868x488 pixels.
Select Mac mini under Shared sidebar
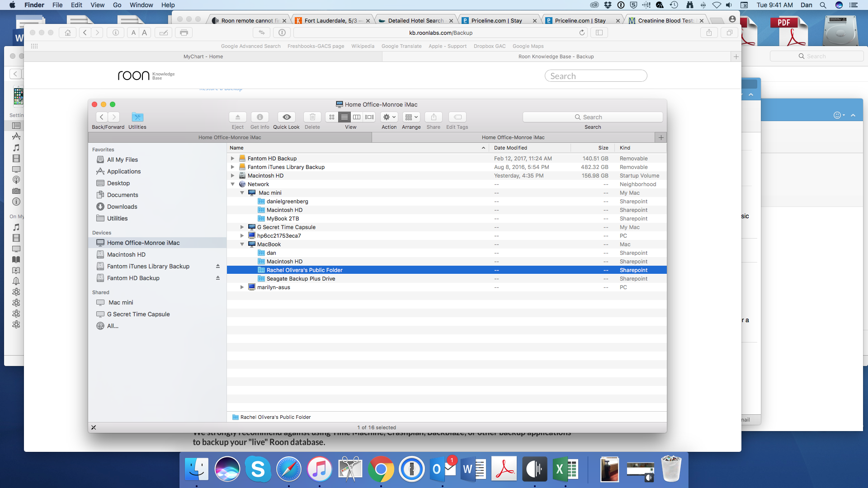pos(120,302)
